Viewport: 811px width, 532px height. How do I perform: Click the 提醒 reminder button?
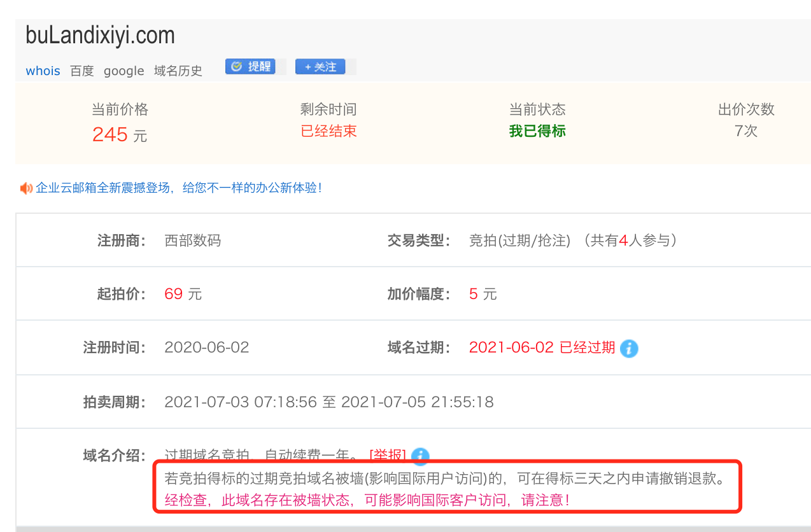[x=251, y=66]
